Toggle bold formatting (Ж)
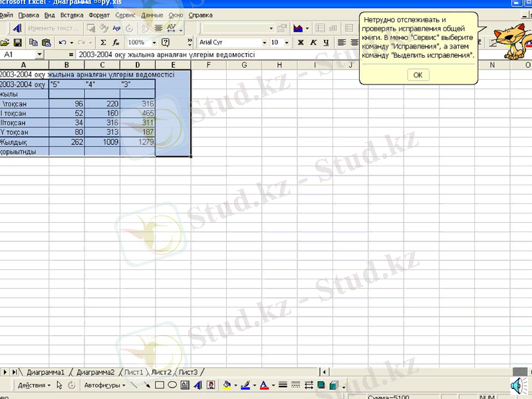The height and width of the screenshot is (399, 532). (x=301, y=42)
